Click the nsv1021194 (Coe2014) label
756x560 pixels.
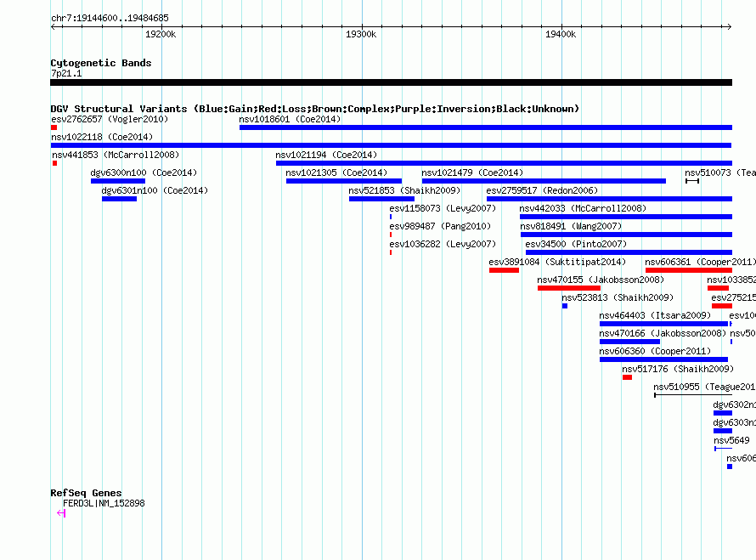pyautogui.click(x=326, y=155)
